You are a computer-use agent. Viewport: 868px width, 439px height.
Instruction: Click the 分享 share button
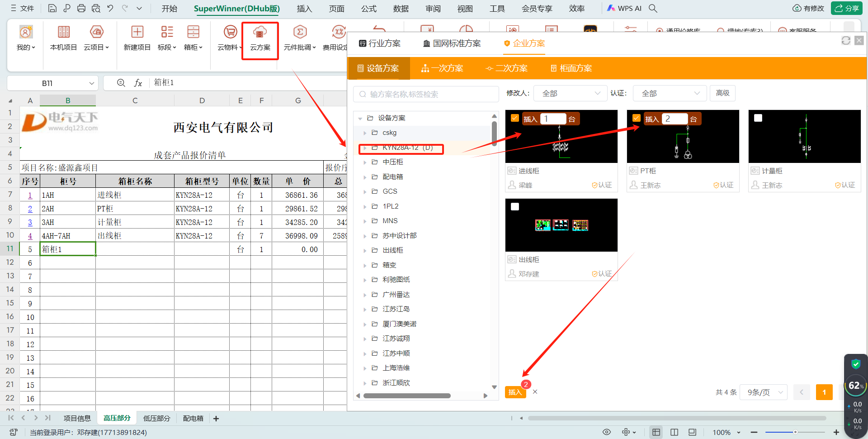click(x=847, y=8)
